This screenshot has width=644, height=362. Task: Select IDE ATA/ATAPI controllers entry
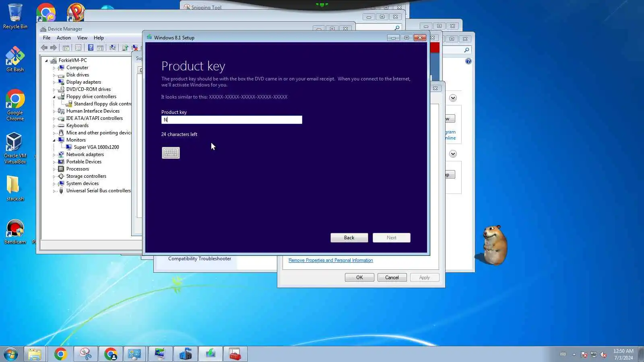95,118
